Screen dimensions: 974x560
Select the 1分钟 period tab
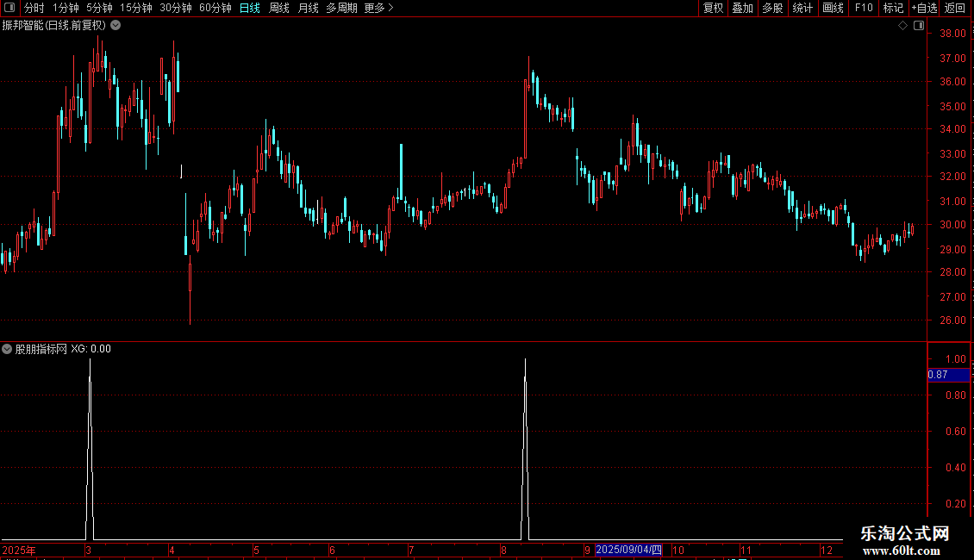coord(66,8)
